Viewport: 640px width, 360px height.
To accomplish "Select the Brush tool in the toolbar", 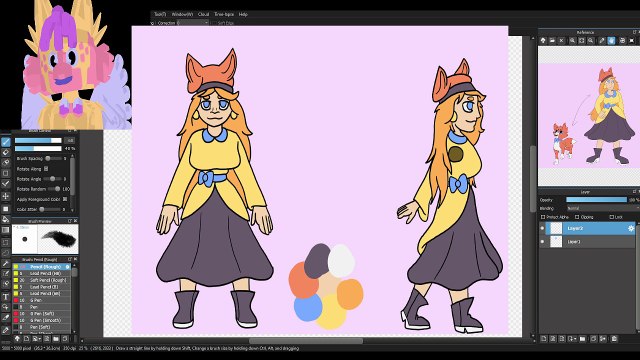I will (x=6, y=142).
